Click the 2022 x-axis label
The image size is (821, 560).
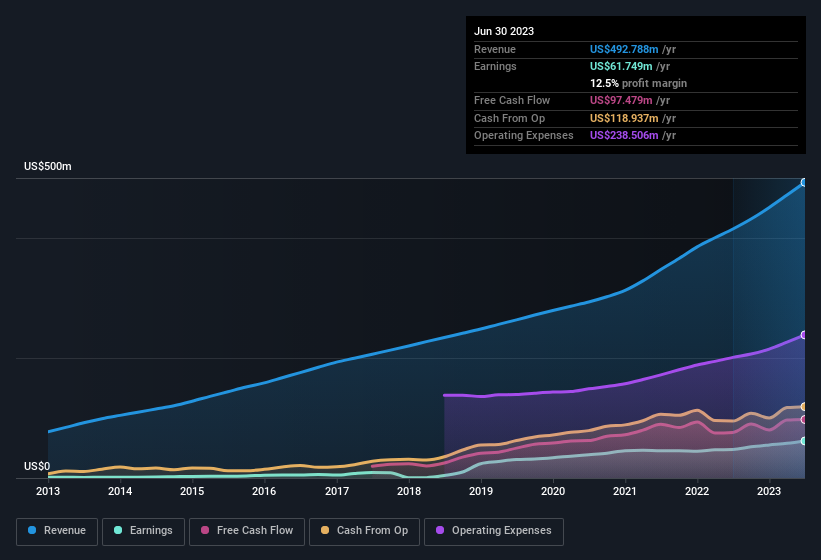[x=697, y=491]
